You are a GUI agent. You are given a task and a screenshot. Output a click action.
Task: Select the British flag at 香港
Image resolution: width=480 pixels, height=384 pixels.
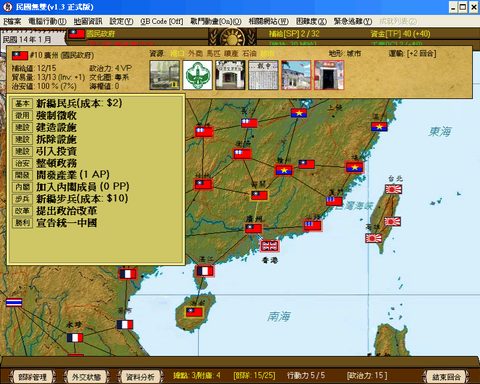point(270,246)
